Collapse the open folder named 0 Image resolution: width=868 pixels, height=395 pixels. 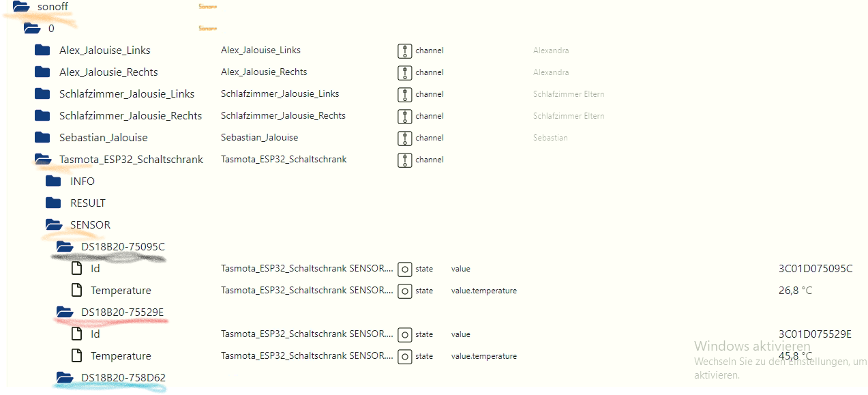pos(32,29)
